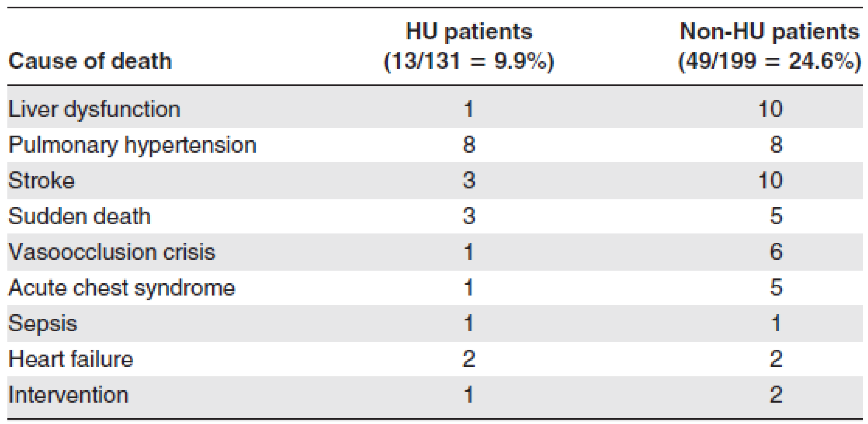Select the 'Sudden death' row label
The image size is (868, 424).
[79, 216]
